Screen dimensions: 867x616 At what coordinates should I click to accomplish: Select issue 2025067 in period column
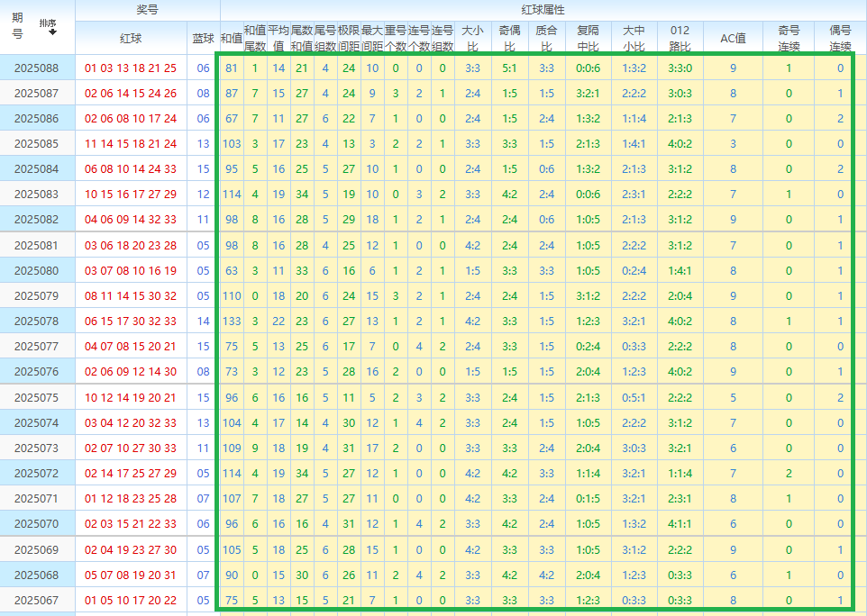pos(36,601)
